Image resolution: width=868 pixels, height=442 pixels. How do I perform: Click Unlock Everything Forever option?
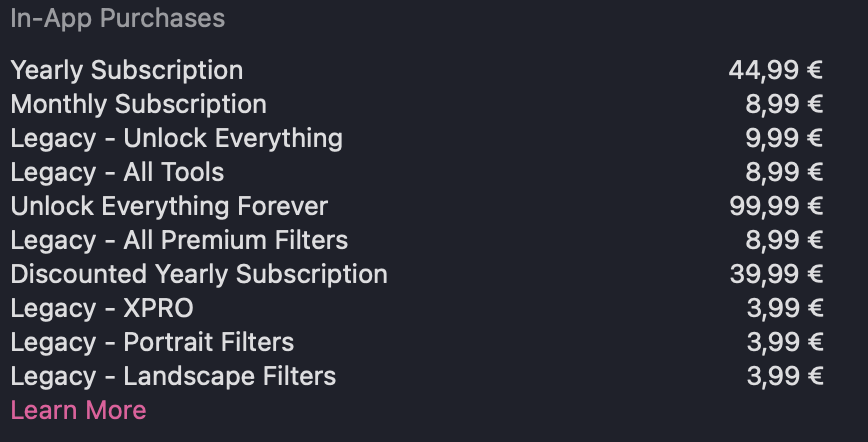[x=169, y=206]
